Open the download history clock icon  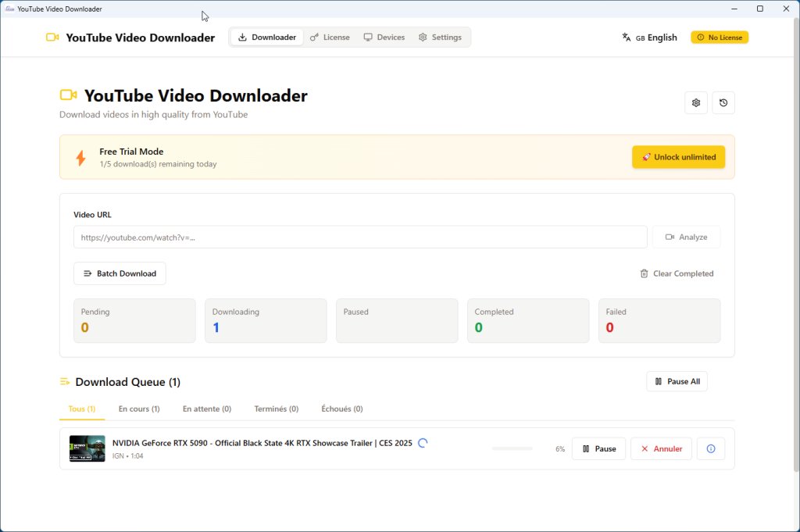point(723,102)
